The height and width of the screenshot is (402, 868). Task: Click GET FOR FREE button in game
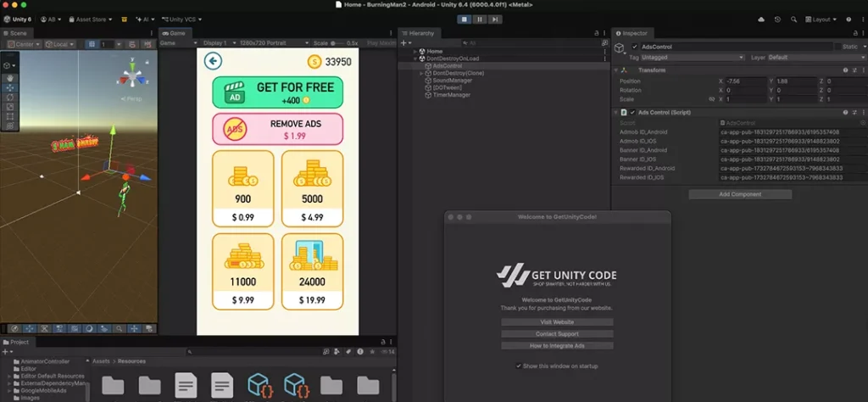pyautogui.click(x=278, y=92)
